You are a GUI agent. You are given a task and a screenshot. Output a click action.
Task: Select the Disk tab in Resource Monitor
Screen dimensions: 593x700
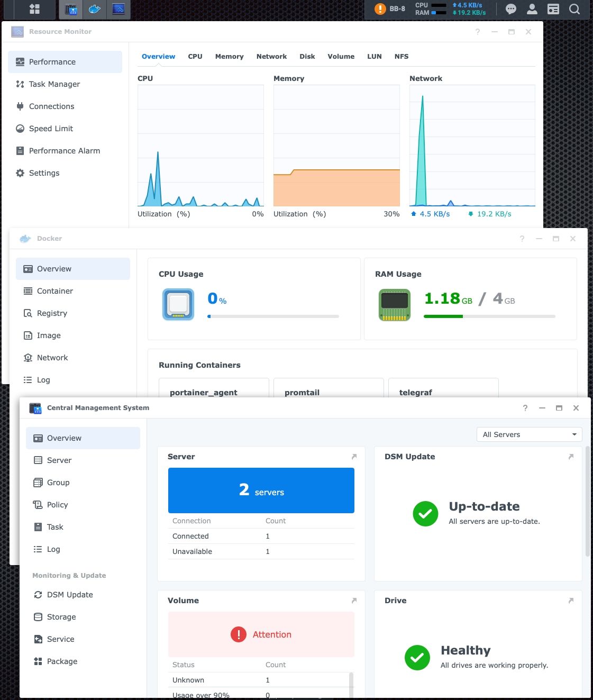tap(307, 57)
